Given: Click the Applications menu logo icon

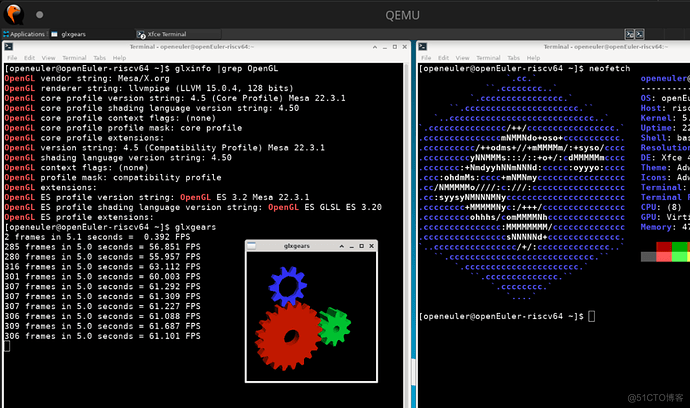Looking at the screenshot, I should coord(7,34).
